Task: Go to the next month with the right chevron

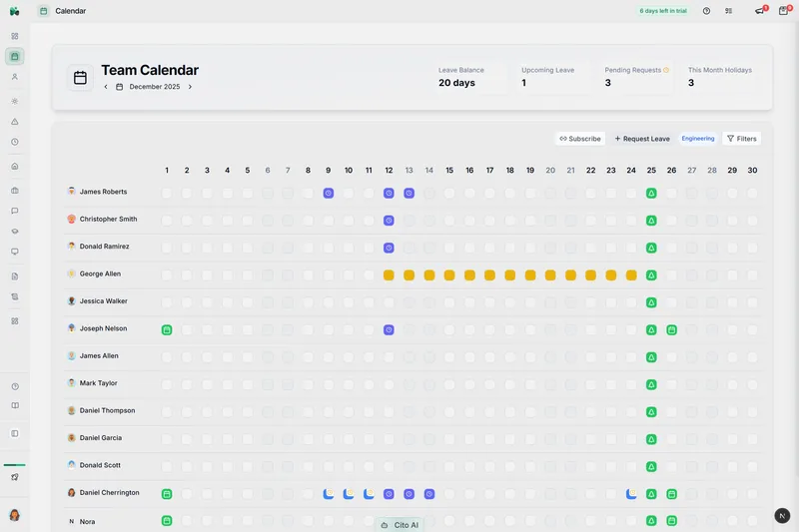Action: (x=190, y=87)
